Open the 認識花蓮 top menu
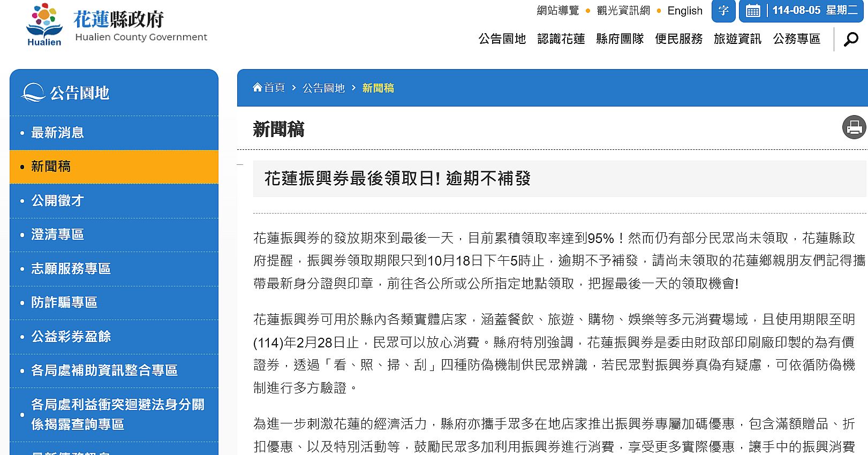The width and height of the screenshot is (868, 455). click(561, 39)
